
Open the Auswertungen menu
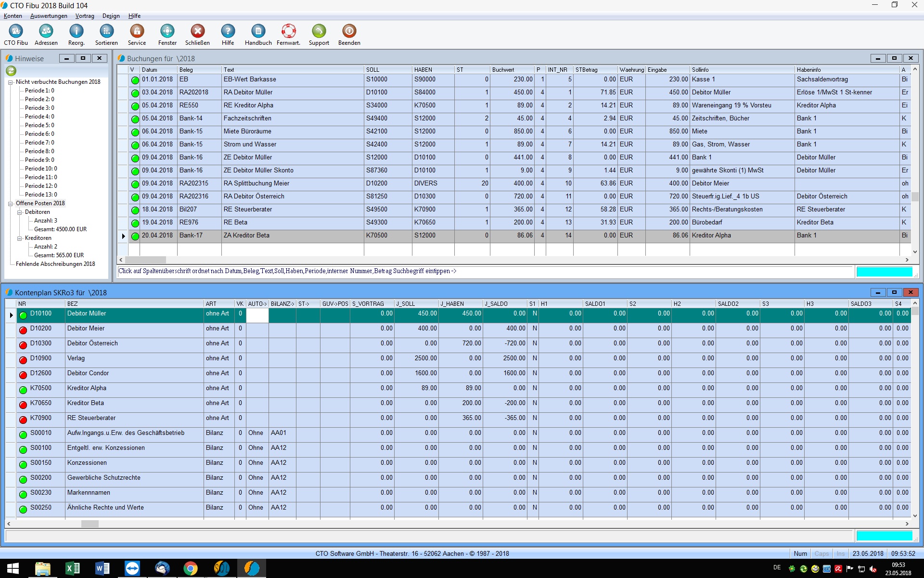click(x=49, y=16)
